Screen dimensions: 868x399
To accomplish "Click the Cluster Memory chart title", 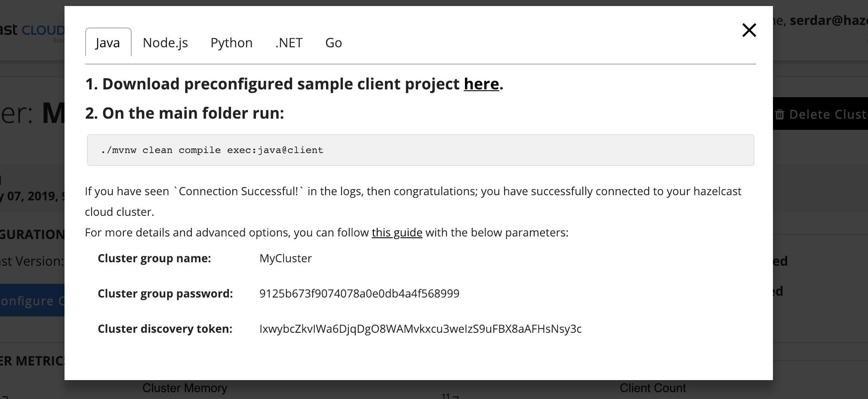I will tap(185, 388).
